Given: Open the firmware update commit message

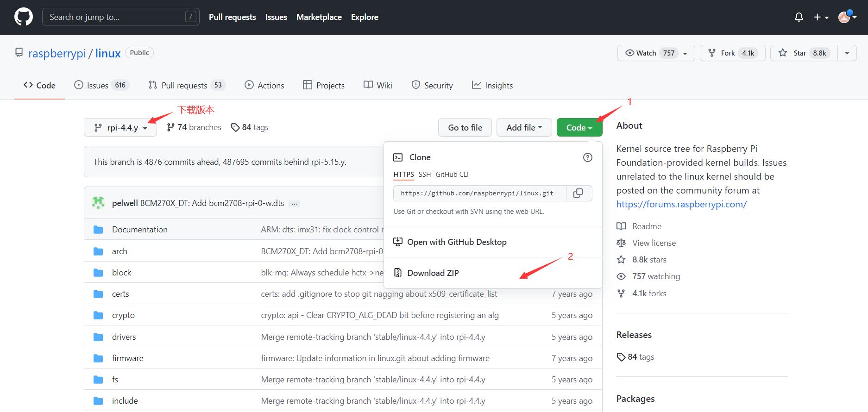Looking at the screenshot, I should (x=375, y=358).
